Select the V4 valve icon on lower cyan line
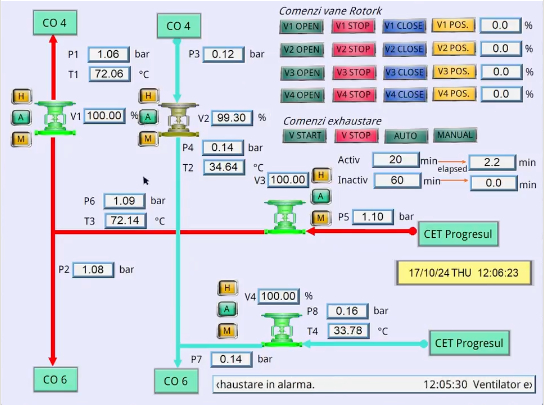Screen dimensions: 544x405 click(x=282, y=330)
